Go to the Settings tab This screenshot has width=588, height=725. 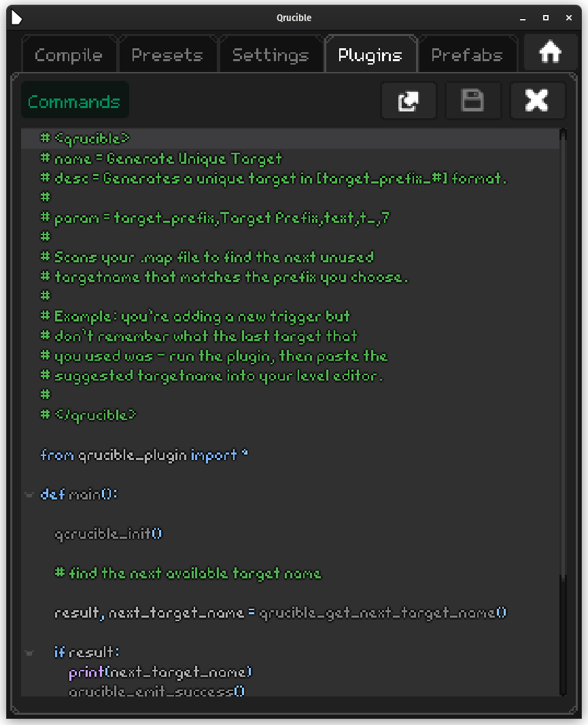pos(271,55)
